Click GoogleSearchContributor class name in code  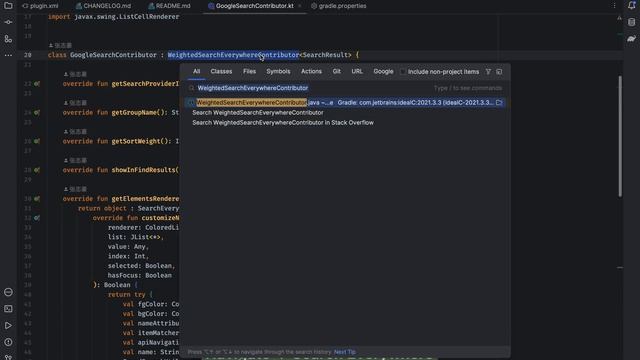point(113,55)
